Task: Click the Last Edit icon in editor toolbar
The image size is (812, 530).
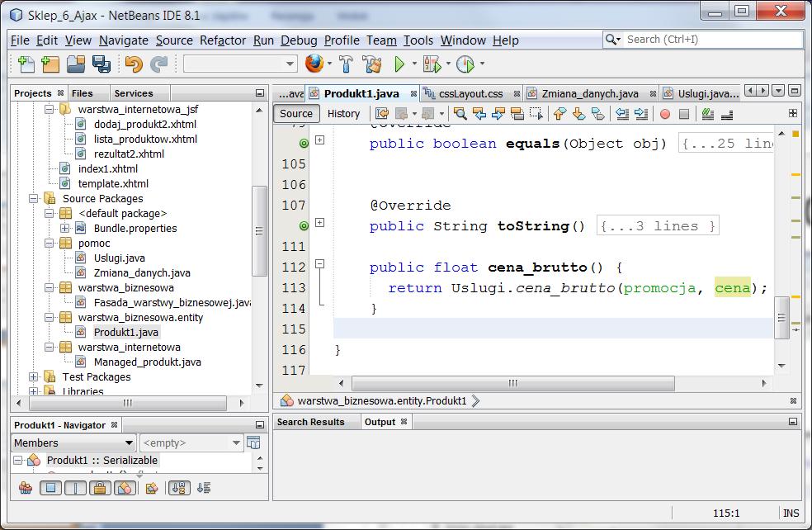Action: click(382, 113)
